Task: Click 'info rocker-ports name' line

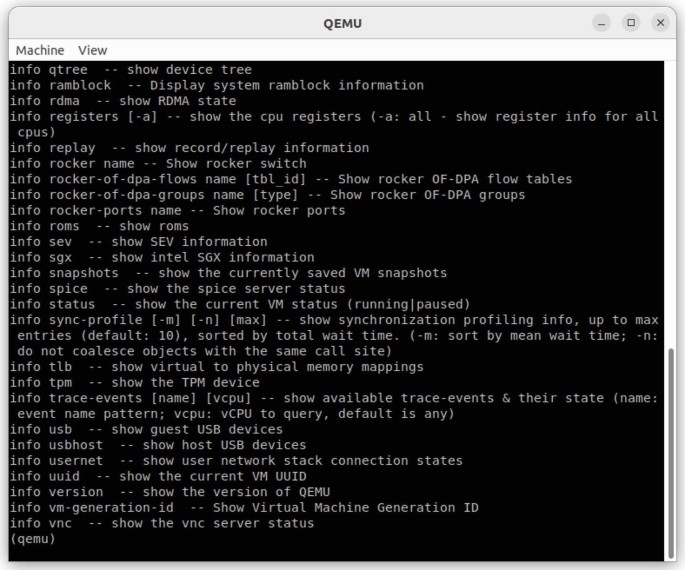Action: pyautogui.click(x=177, y=211)
